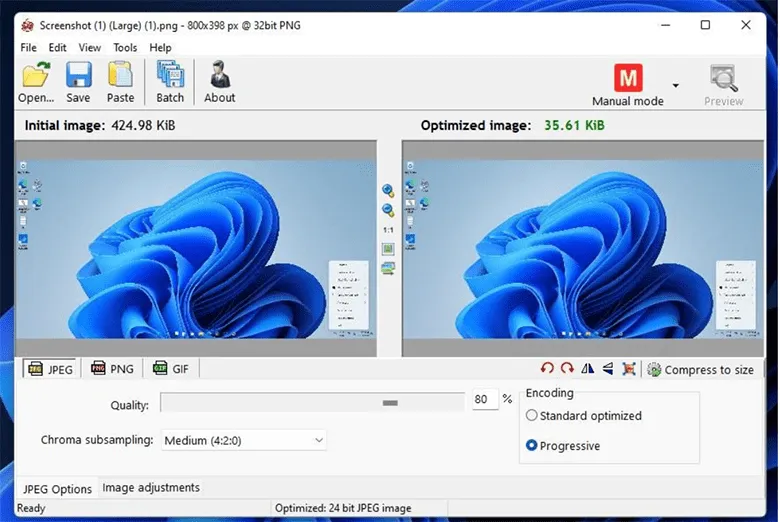Click the Save floppy disk icon

(78, 81)
